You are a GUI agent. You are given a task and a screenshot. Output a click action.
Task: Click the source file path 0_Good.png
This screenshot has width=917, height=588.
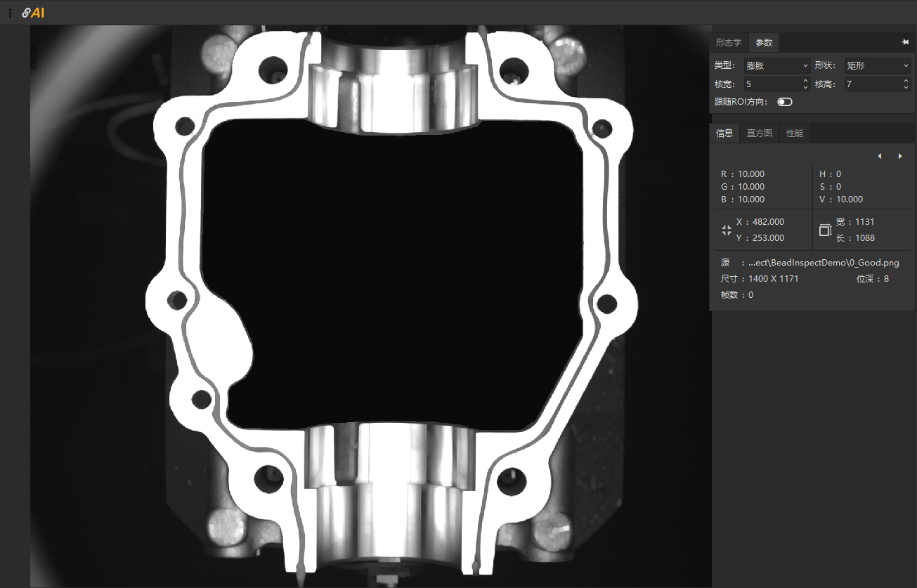(x=824, y=263)
